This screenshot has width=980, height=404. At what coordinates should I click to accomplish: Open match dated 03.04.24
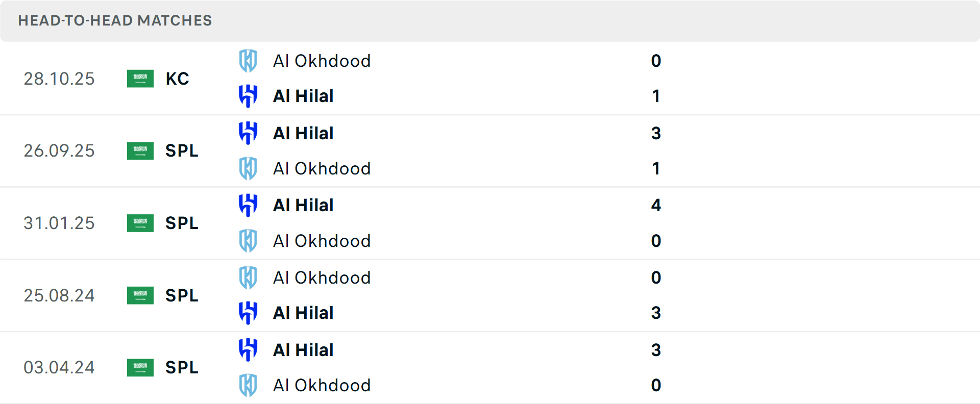coord(59,367)
